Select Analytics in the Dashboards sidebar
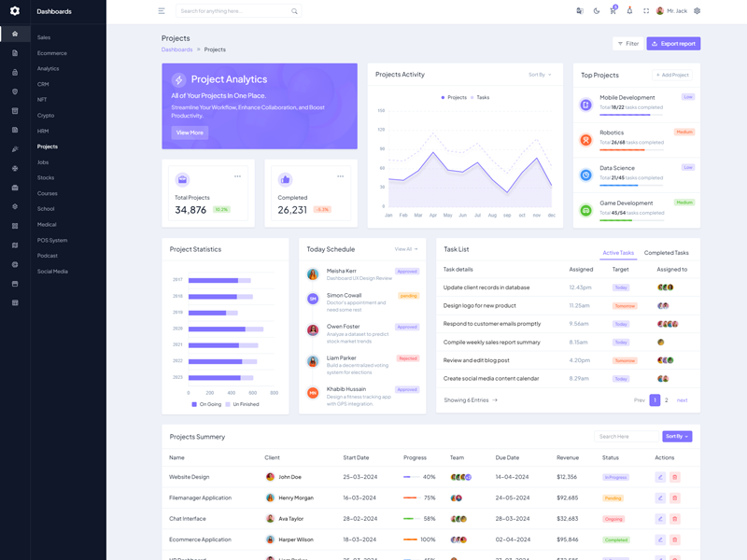 coord(48,68)
